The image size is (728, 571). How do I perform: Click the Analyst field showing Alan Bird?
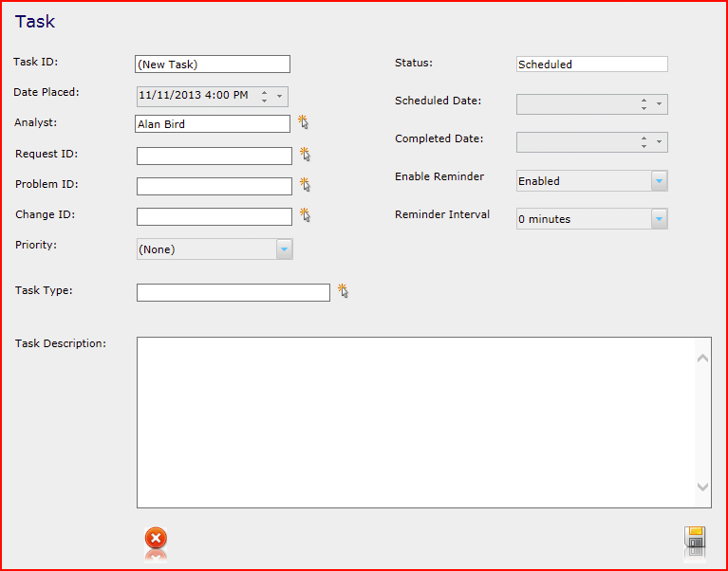click(x=213, y=124)
